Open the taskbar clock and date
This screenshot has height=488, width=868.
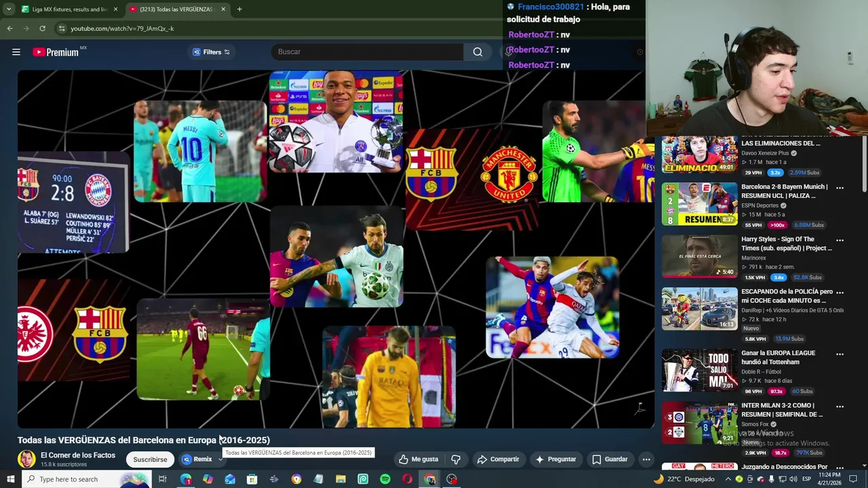[829, 479]
